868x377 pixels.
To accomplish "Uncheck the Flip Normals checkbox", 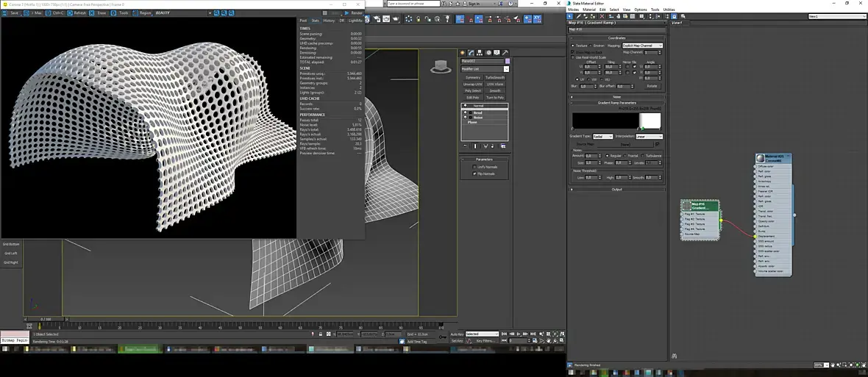I will click(474, 173).
